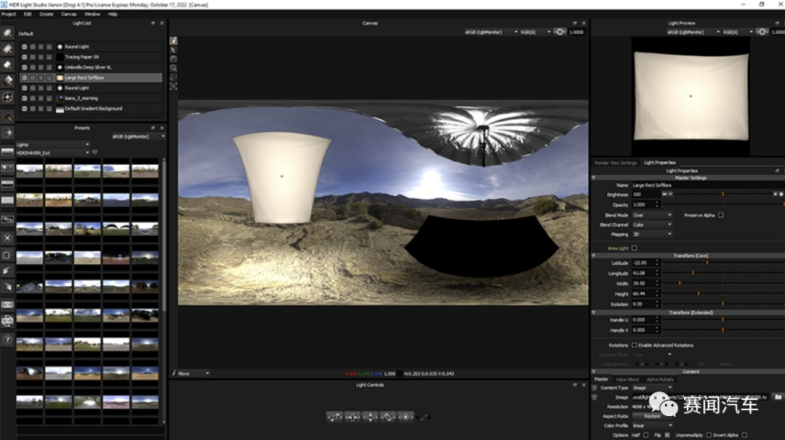785x440 pixels.
Task: Enable the Area Light checkbox
Action: tap(634, 248)
